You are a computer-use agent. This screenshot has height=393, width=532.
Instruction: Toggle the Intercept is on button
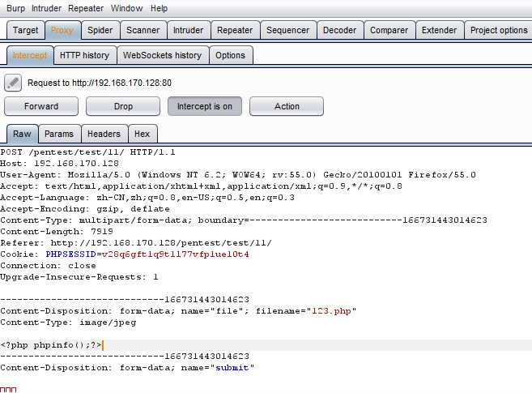205,106
